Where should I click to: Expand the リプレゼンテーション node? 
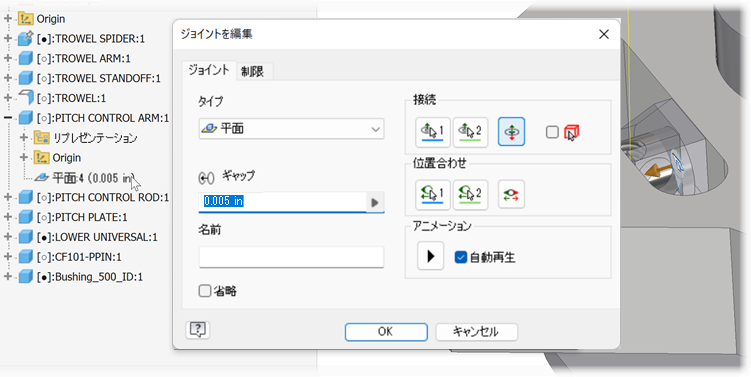[23, 138]
